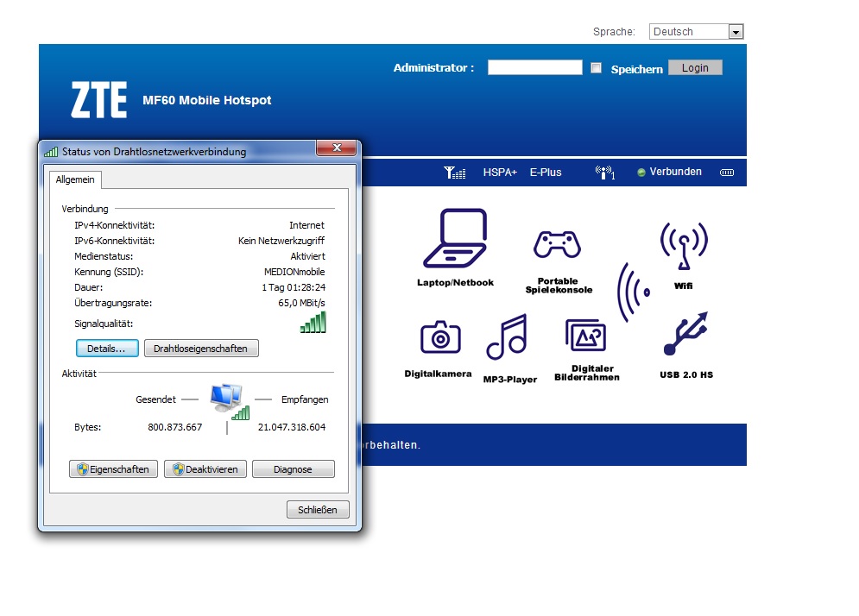Click the USB 2.0 HS icon
This screenshot has height=616, width=859.
685,335
